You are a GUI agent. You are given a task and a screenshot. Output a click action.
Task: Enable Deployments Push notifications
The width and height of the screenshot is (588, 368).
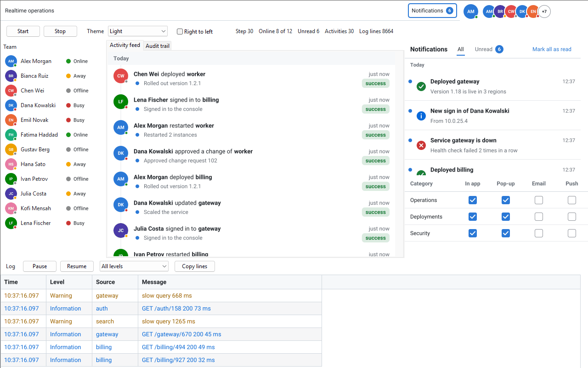[572, 217]
